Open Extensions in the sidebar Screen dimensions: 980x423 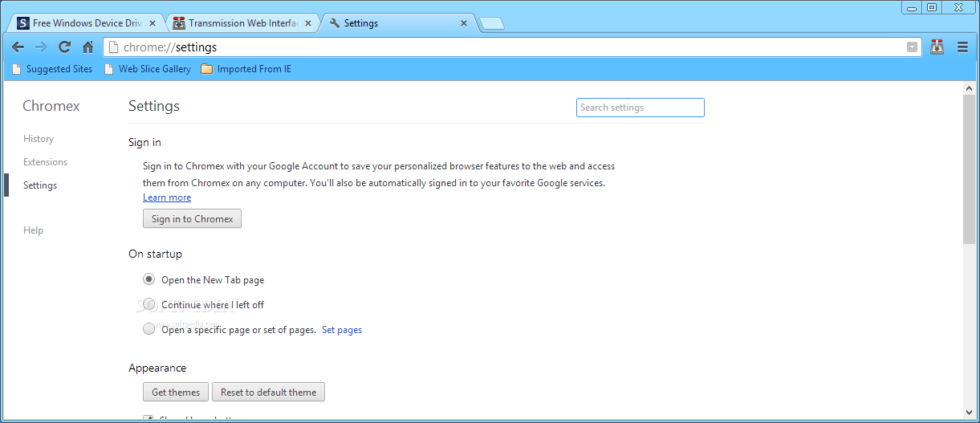[x=45, y=162]
